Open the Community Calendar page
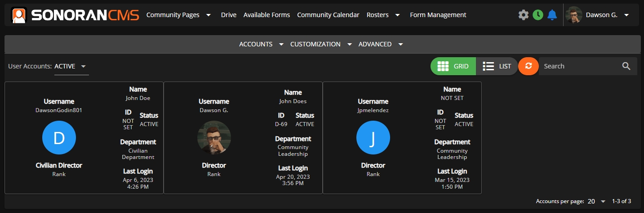The height and width of the screenshot is (213, 644). point(328,15)
